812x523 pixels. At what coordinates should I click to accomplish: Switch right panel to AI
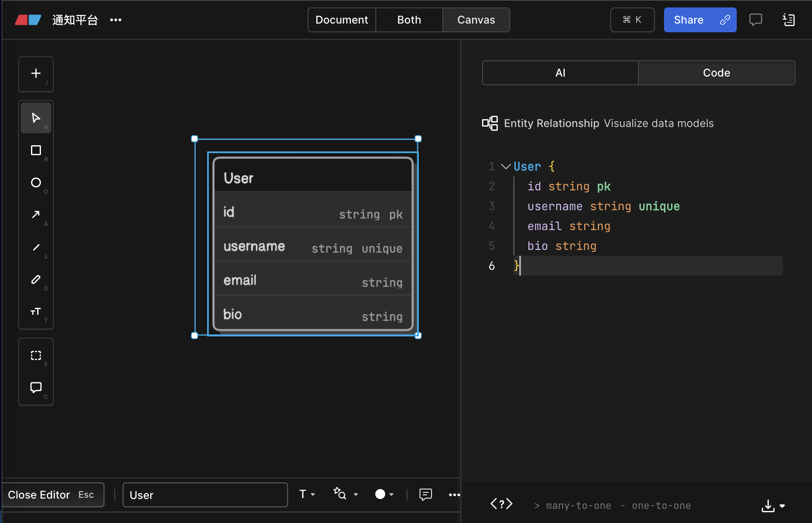(560, 73)
